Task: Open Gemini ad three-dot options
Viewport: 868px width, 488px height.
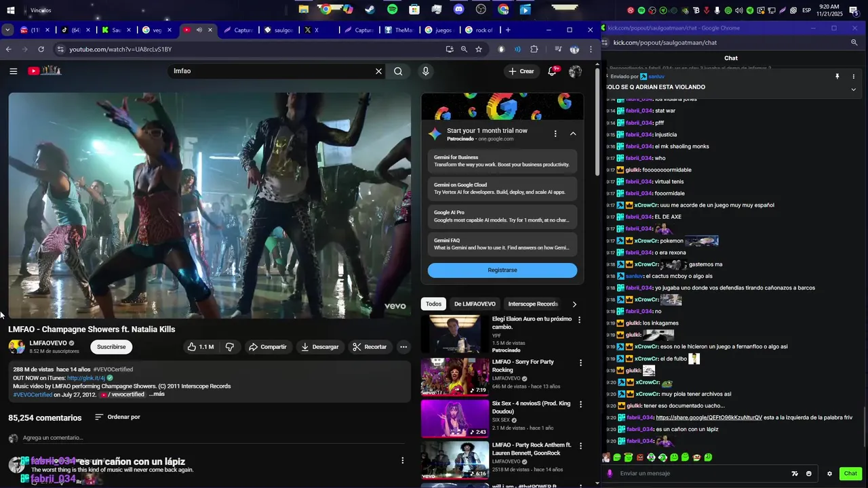Action: [x=555, y=134]
